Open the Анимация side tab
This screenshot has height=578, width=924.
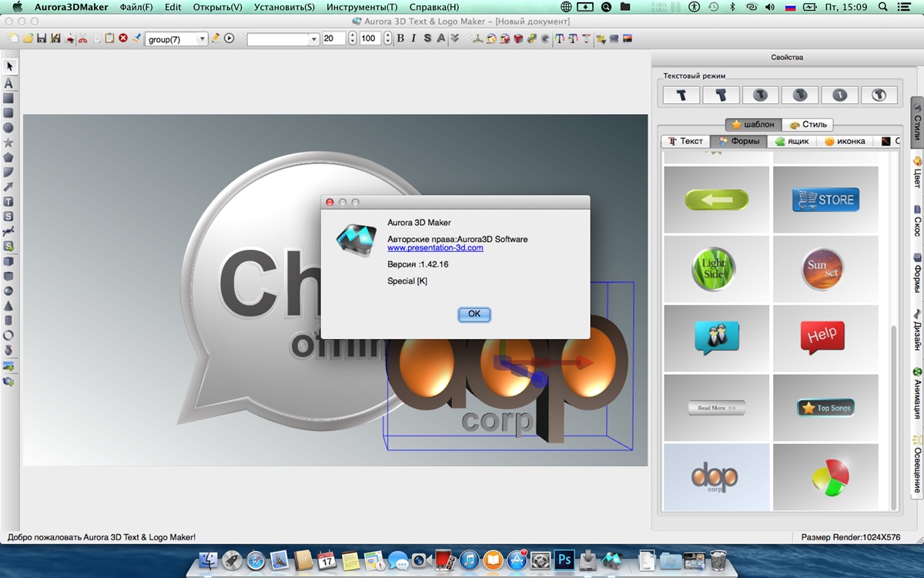[917, 392]
